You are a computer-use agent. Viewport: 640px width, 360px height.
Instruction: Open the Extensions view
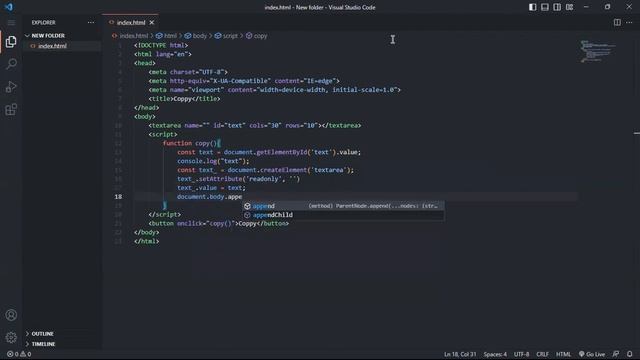[11, 109]
